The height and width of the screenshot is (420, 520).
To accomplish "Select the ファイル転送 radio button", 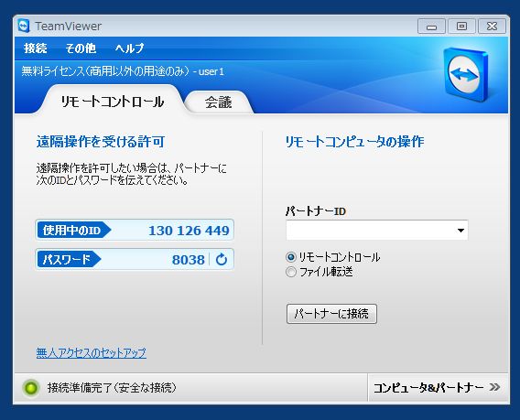I will (291, 272).
